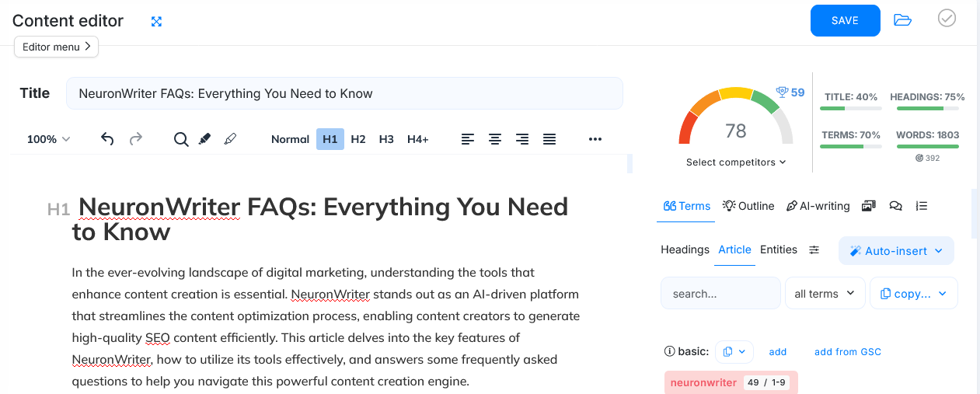Expand the Select competitors dropdown
Image resolution: width=980 pixels, height=394 pixels.
735,162
